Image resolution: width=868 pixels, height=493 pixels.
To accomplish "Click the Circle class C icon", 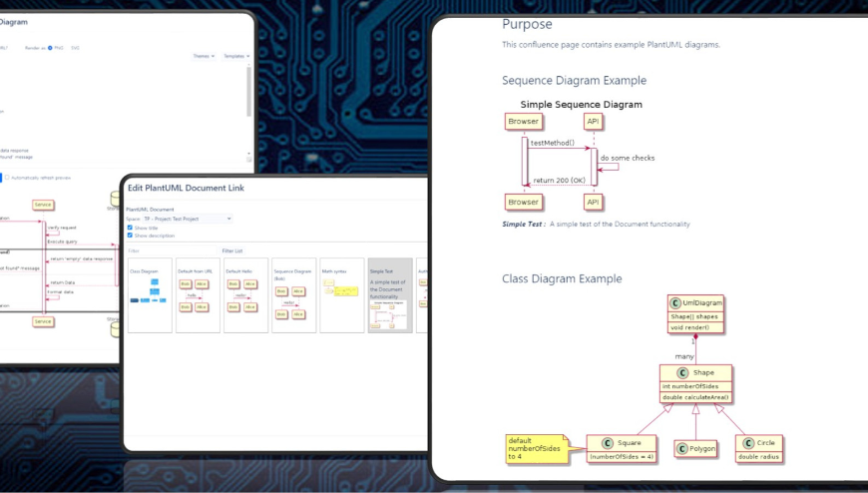I will click(748, 443).
